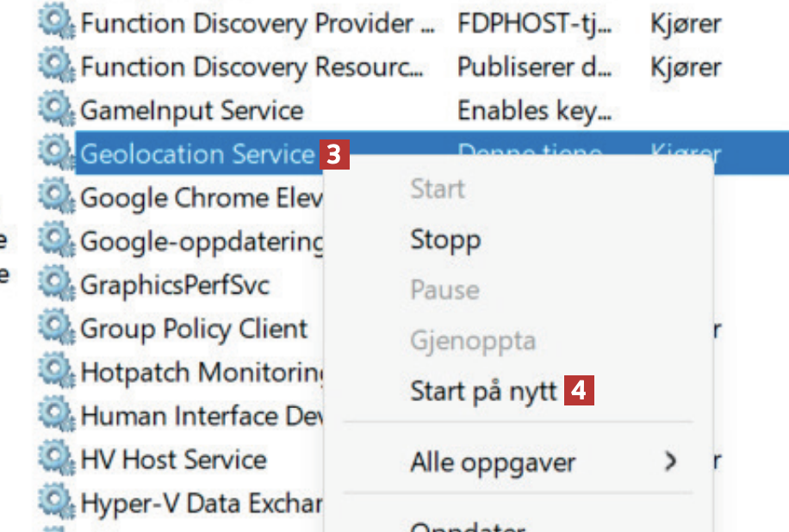Click the GameInput Service name
Image resolution: width=789 pixels, height=532 pixels.
click(191, 110)
